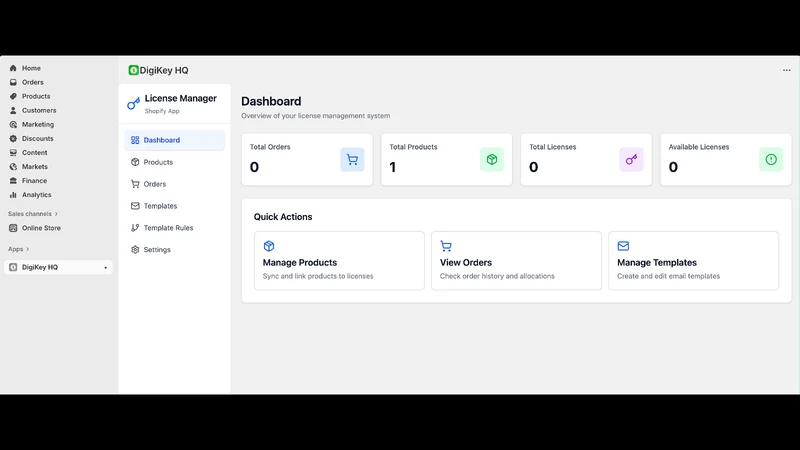Expand the Sales channels section
This screenshot has height=450, width=800.
(33, 214)
